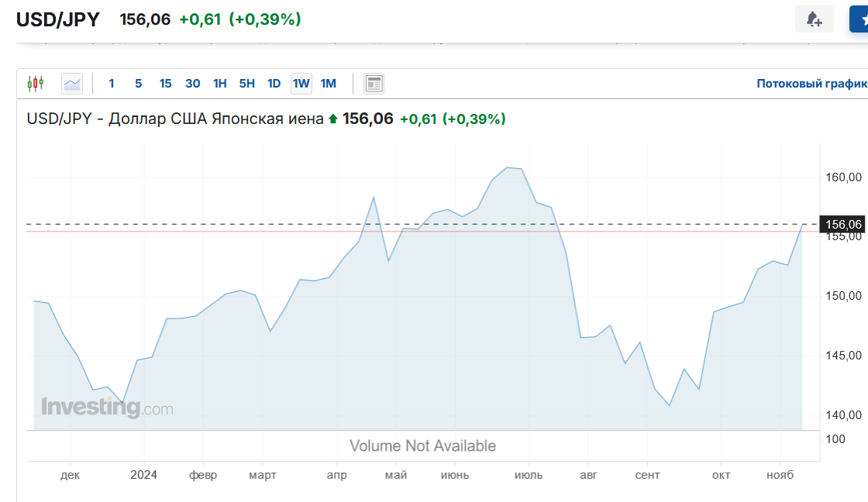
Task: Open the news overlay icon in chart toolbar
Action: point(374,84)
